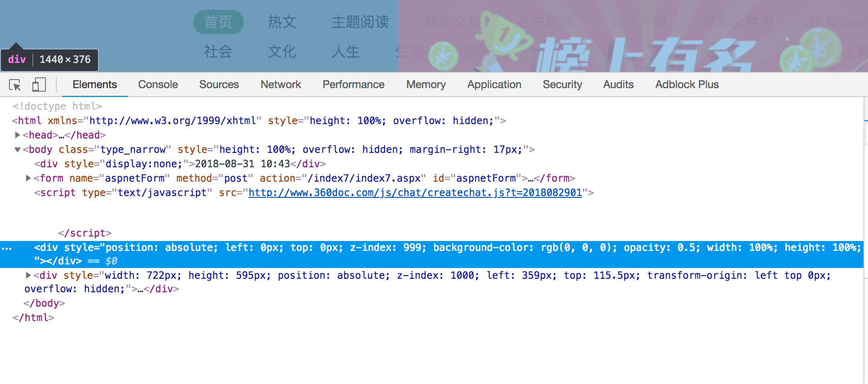Select the display:none div with timestamp

(180, 164)
